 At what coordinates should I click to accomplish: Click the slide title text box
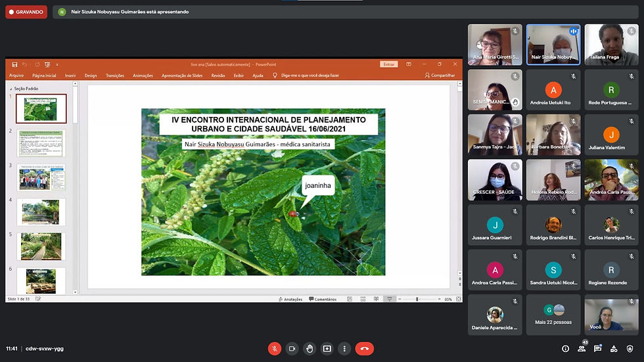click(269, 124)
